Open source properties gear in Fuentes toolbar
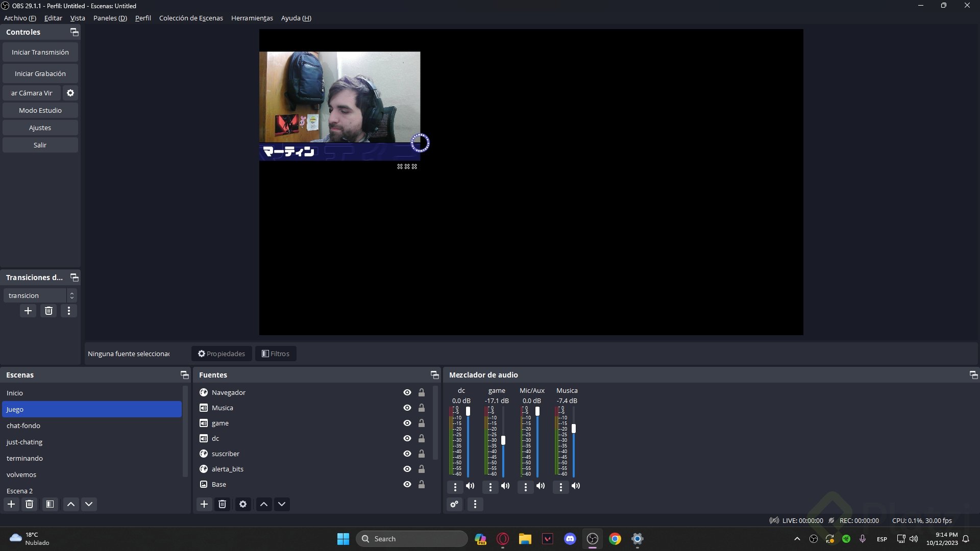This screenshot has width=980, height=551. (x=243, y=504)
